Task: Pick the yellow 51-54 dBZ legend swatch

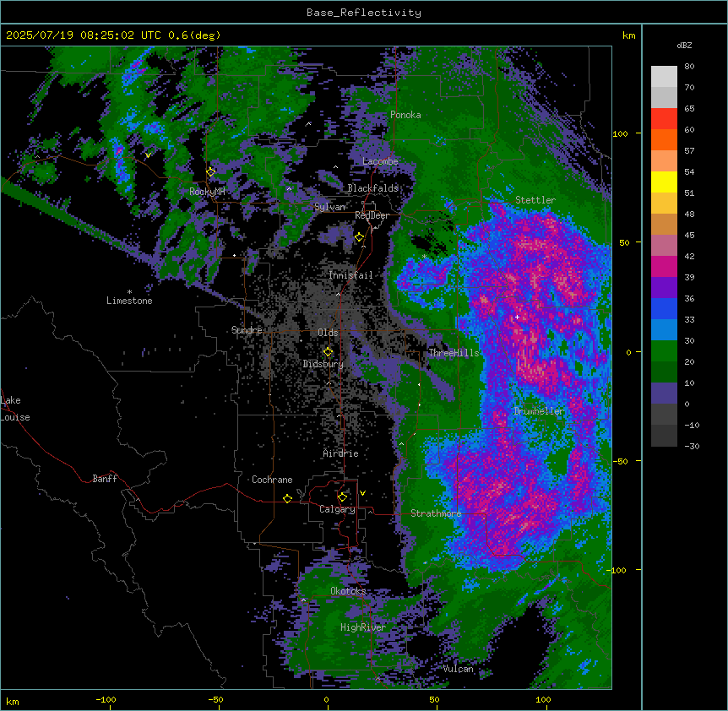Action: tap(664, 182)
